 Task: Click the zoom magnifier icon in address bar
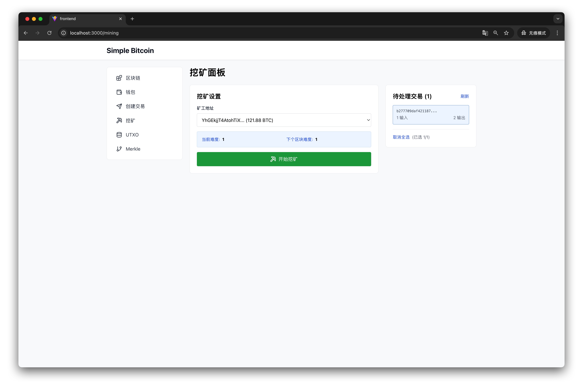tap(495, 33)
